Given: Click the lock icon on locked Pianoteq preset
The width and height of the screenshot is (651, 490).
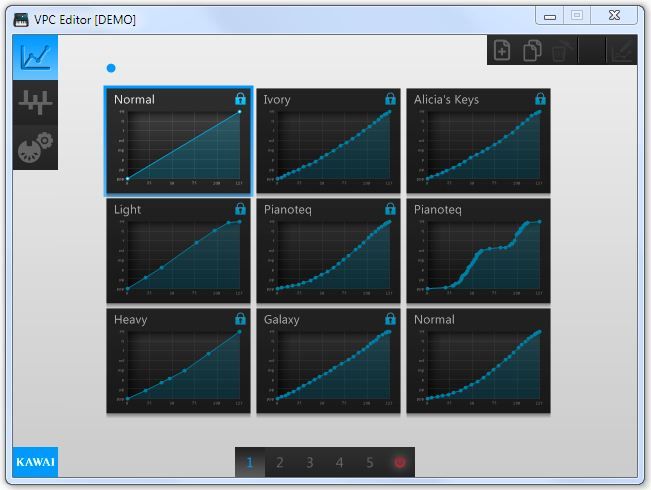Looking at the screenshot, I should (390, 209).
